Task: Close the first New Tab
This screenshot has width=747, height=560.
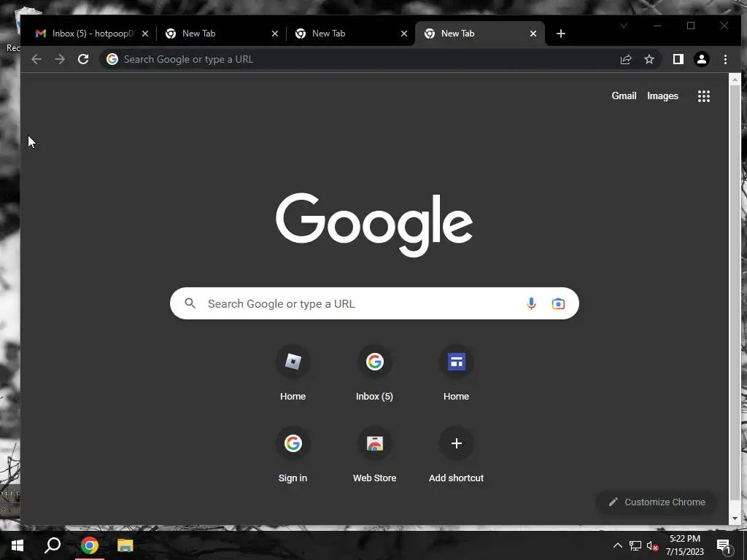Action: pos(275,34)
